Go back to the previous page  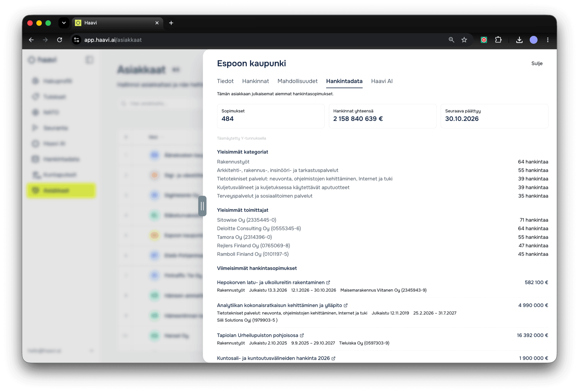tap(31, 40)
